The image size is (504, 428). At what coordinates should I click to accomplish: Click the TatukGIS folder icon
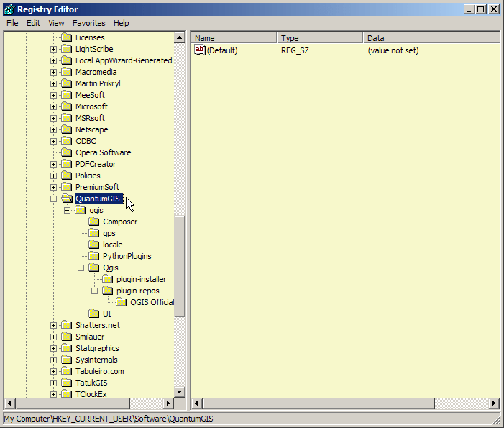(67, 383)
